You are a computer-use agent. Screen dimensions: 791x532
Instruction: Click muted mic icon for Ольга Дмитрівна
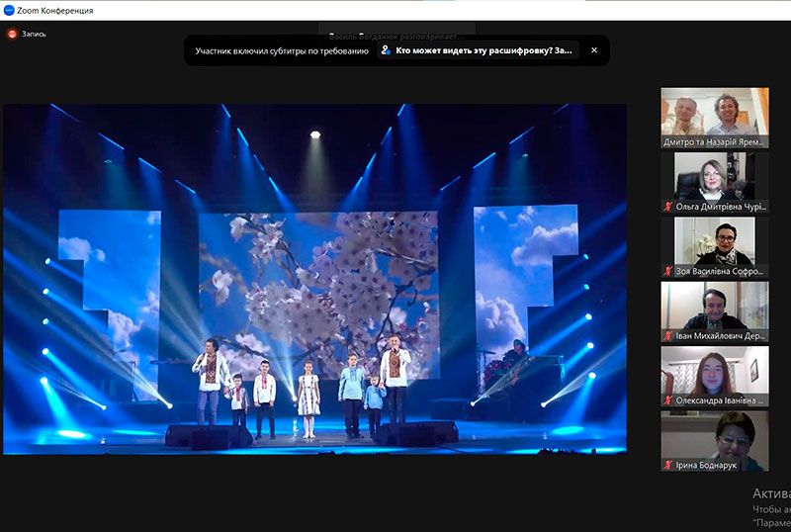pyautogui.click(x=668, y=207)
